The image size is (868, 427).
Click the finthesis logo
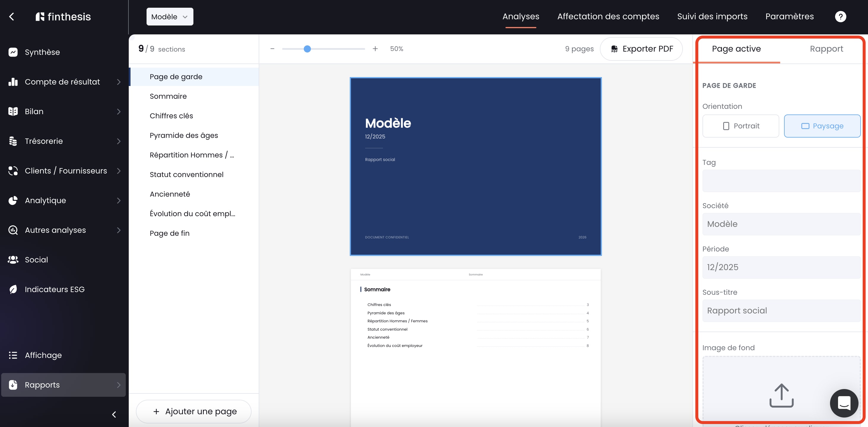(63, 17)
